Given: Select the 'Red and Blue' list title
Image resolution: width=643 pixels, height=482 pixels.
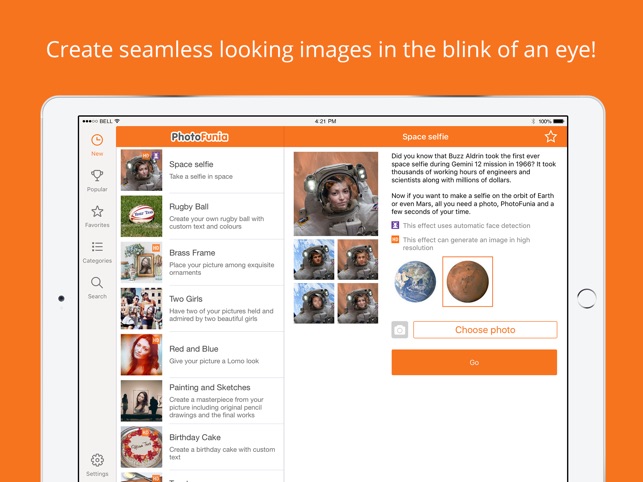Looking at the screenshot, I should point(194,349).
